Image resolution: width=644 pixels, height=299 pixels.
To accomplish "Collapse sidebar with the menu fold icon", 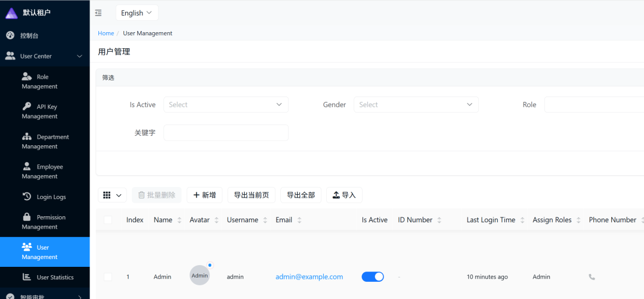I will click(98, 13).
